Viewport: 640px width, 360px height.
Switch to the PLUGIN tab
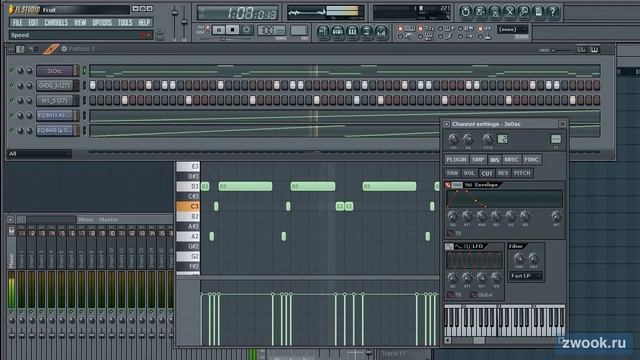pos(456,160)
